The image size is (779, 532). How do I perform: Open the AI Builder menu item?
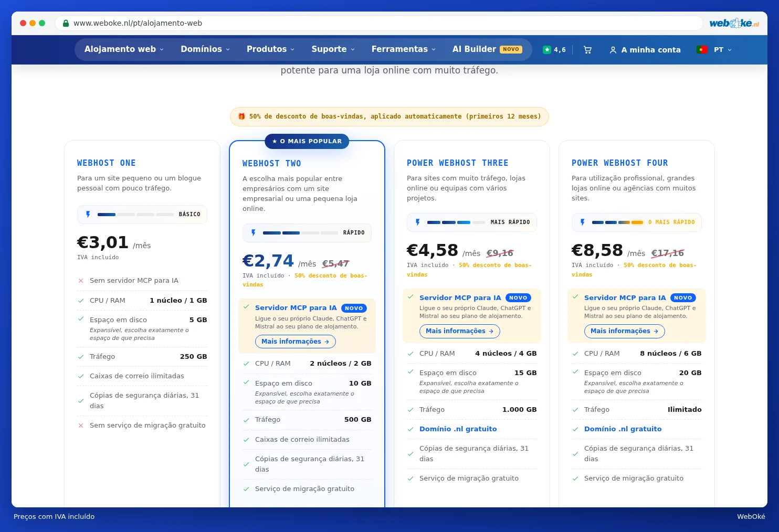click(x=487, y=49)
